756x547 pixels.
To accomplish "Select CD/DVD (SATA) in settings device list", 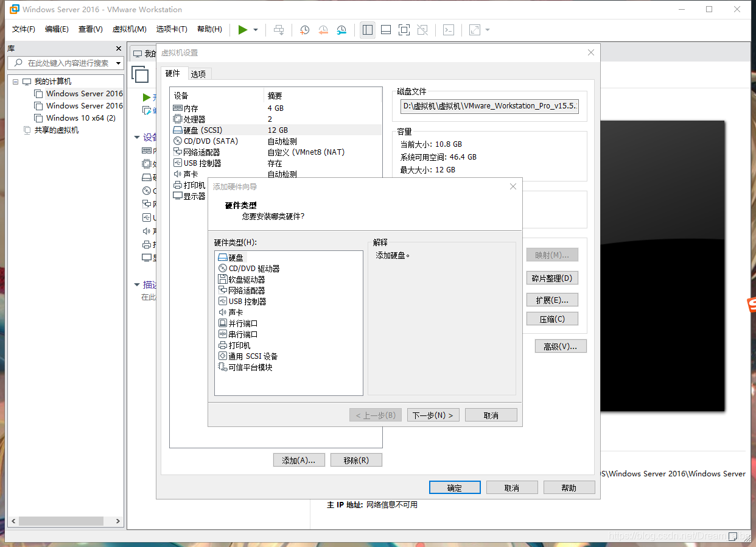I will coord(277,141).
